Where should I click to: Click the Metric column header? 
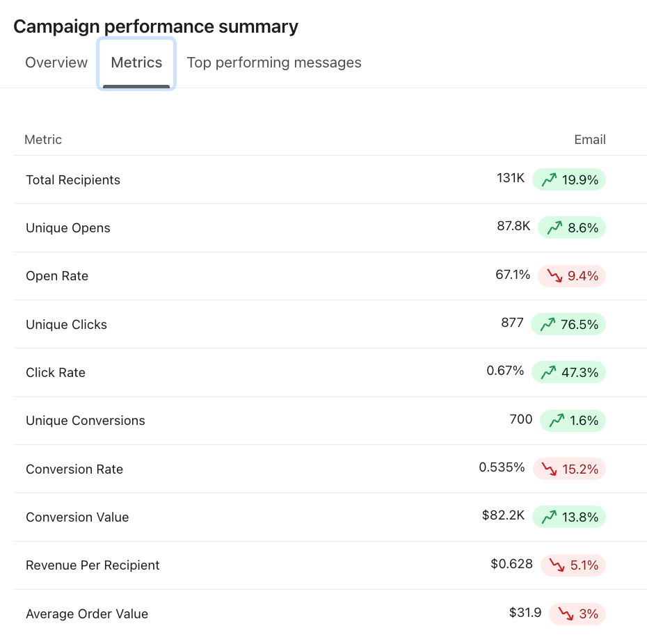43,140
